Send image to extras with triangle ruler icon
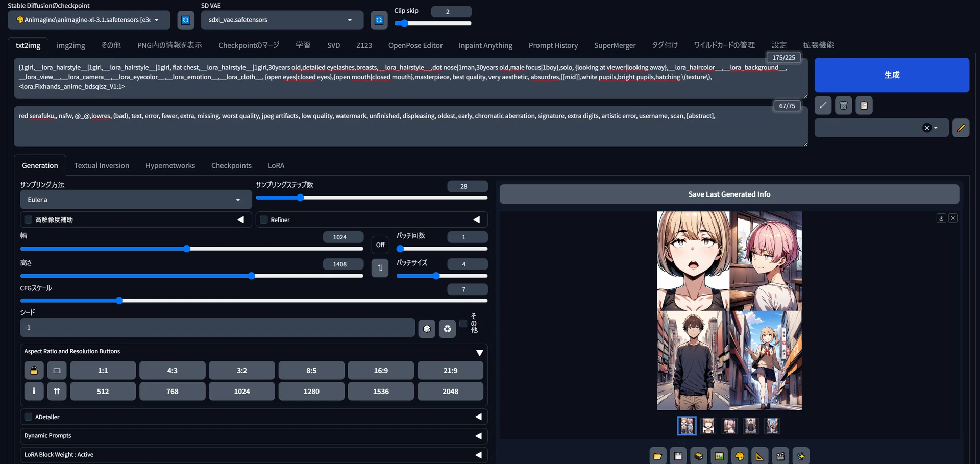This screenshot has width=980, height=464. tap(760, 456)
